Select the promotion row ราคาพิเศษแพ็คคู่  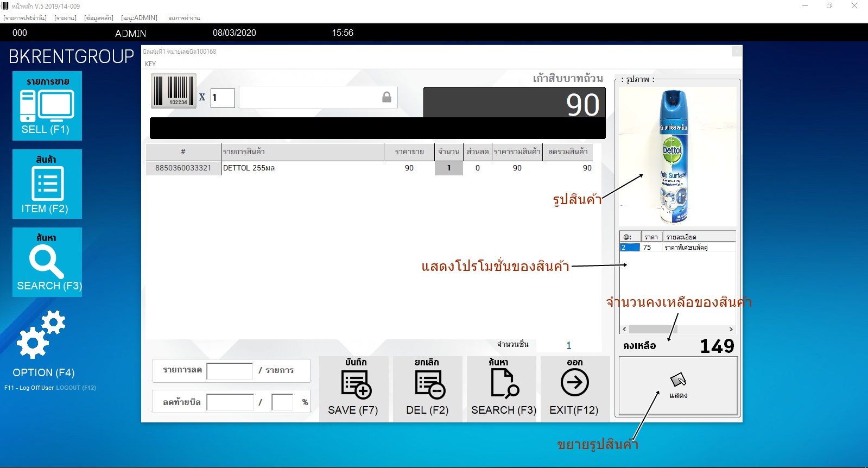coord(677,248)
